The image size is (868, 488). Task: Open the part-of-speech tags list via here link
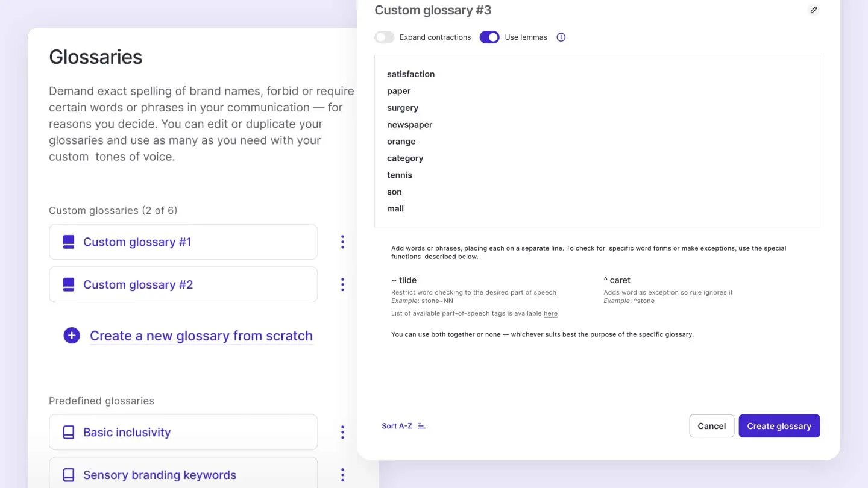pos(550,313)
